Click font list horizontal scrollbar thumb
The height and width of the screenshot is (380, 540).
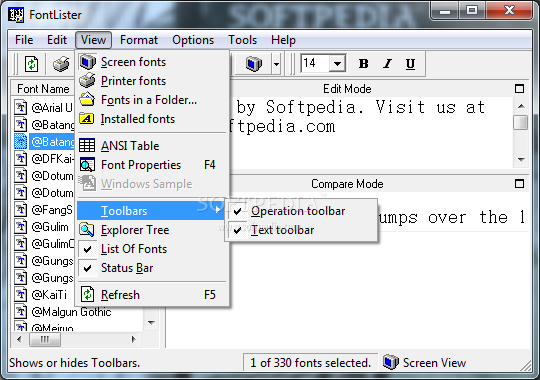tap(45, 340)
